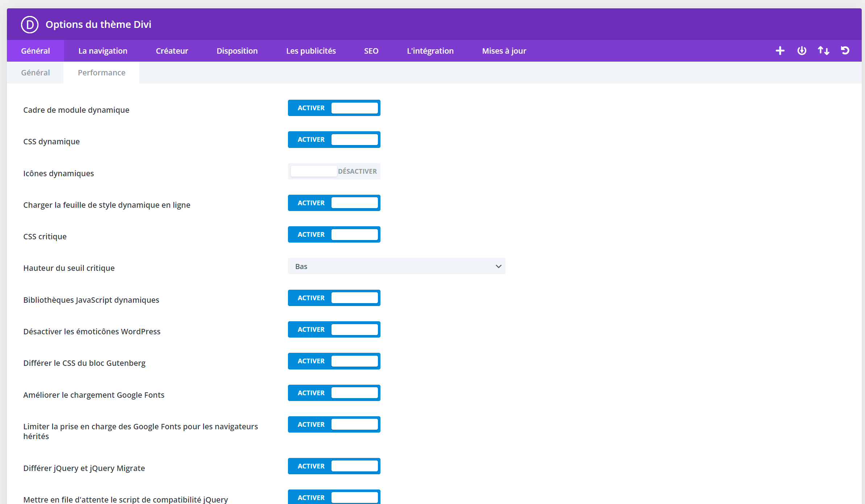Switch to La navigation tab
The image size is (865, 504).
point(103,51)
